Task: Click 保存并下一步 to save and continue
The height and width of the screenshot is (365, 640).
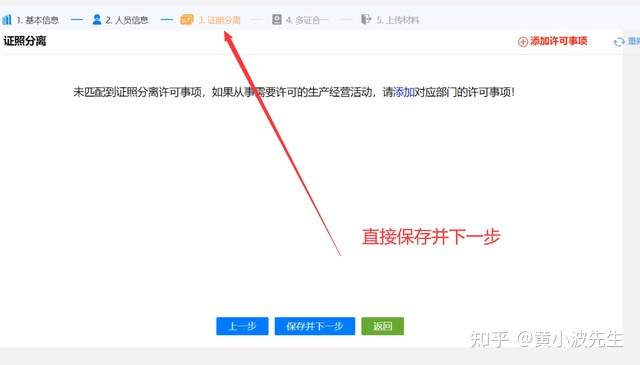Action: coord(315,326)
